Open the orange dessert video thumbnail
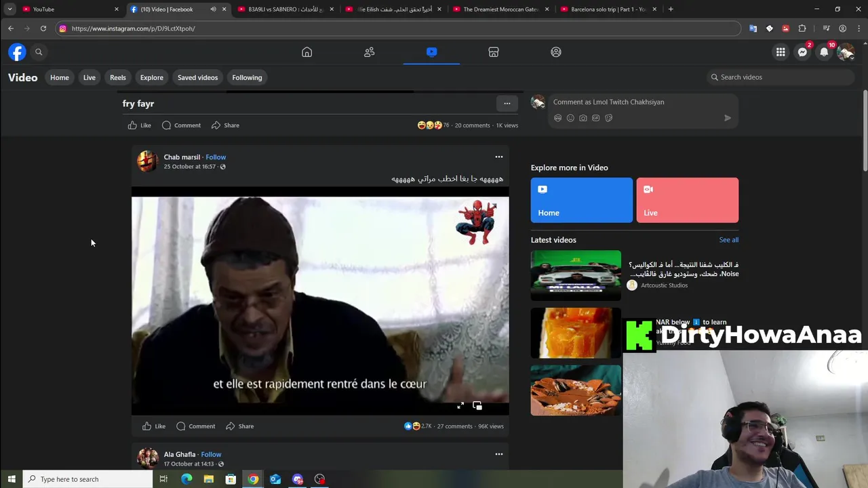The height and width of the screenshot is (488, 868). pos(576,333)
